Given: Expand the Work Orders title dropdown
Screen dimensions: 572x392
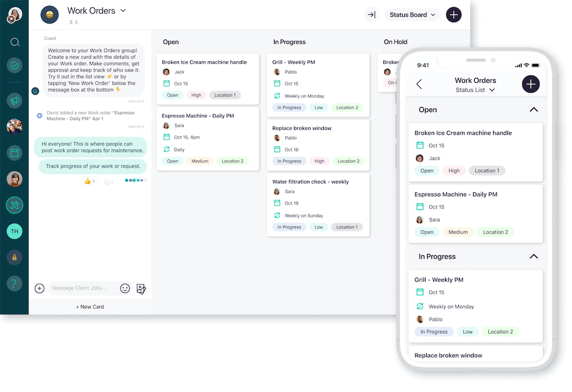Looking at the screenshot, I should point(123,11).
